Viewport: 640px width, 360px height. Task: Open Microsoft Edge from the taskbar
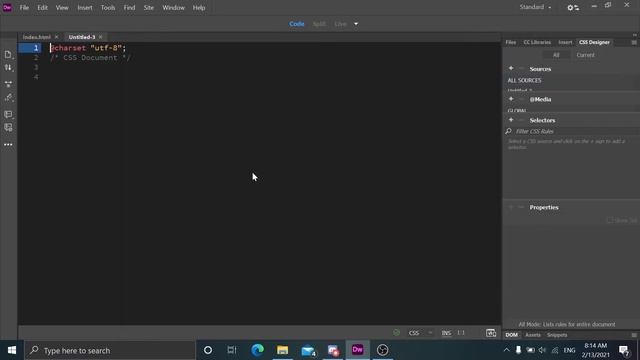pos(258,350)
